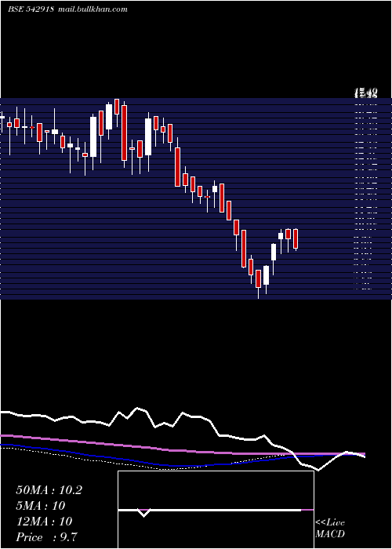
Task: Click the <<Live MACD label
Action: [330, 528]
